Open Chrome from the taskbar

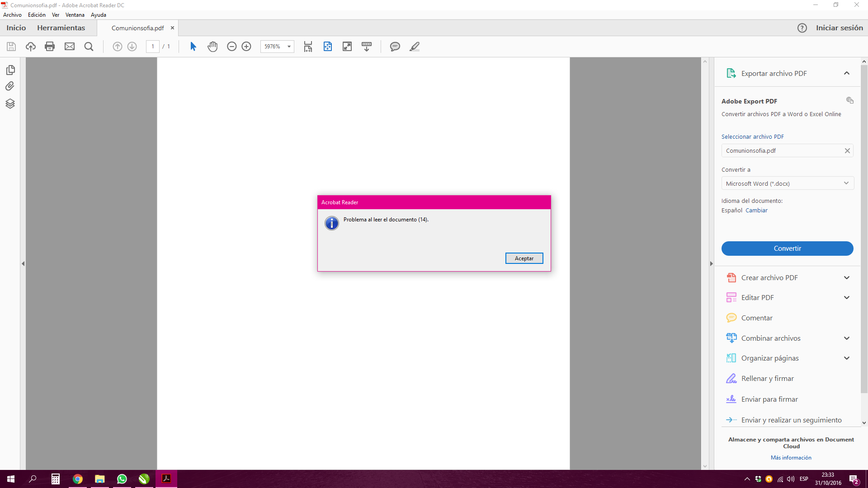tap(78, 479)
